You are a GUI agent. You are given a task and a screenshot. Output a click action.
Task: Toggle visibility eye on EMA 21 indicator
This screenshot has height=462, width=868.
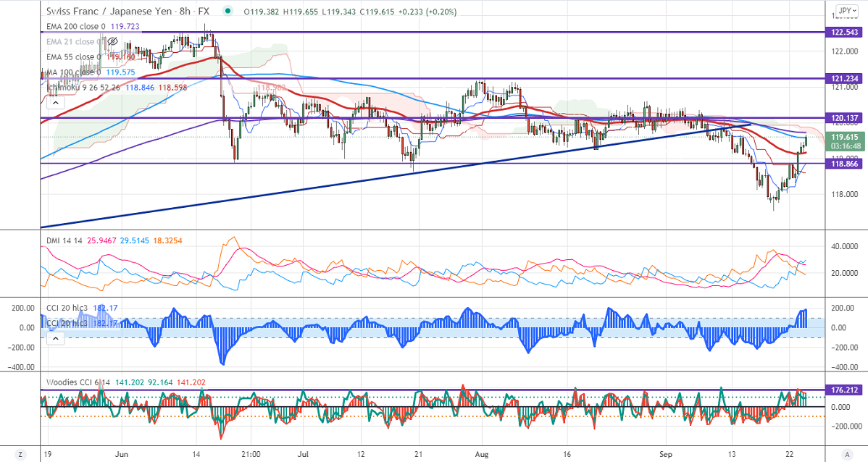pos(112,41)
